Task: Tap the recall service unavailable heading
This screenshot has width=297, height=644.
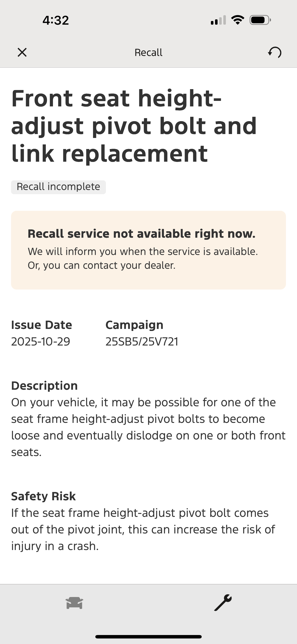Action: click(142, 234)
